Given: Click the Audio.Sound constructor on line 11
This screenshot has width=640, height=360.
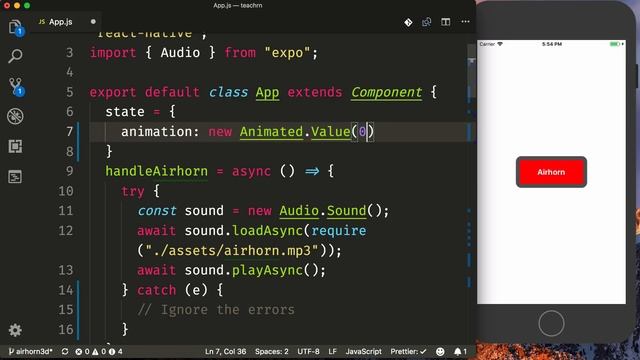Looking at the screenshot, I should 322,211.
